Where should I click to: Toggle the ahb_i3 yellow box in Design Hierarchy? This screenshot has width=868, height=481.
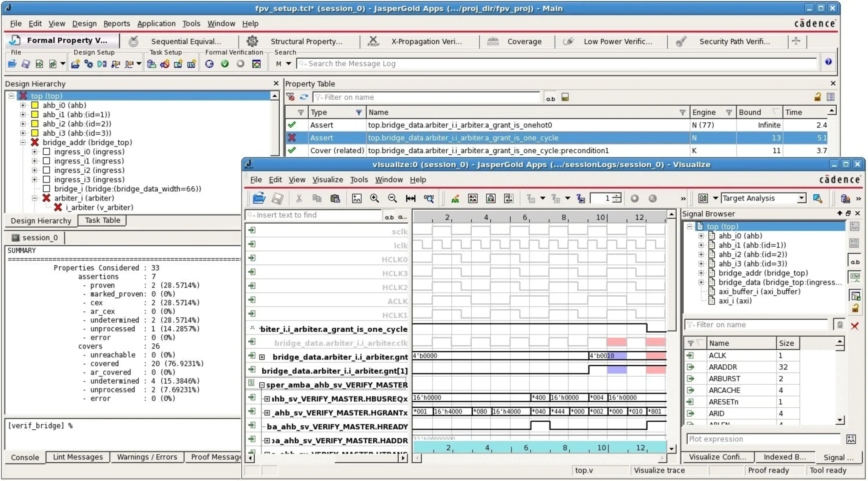[x=35, y=133]
